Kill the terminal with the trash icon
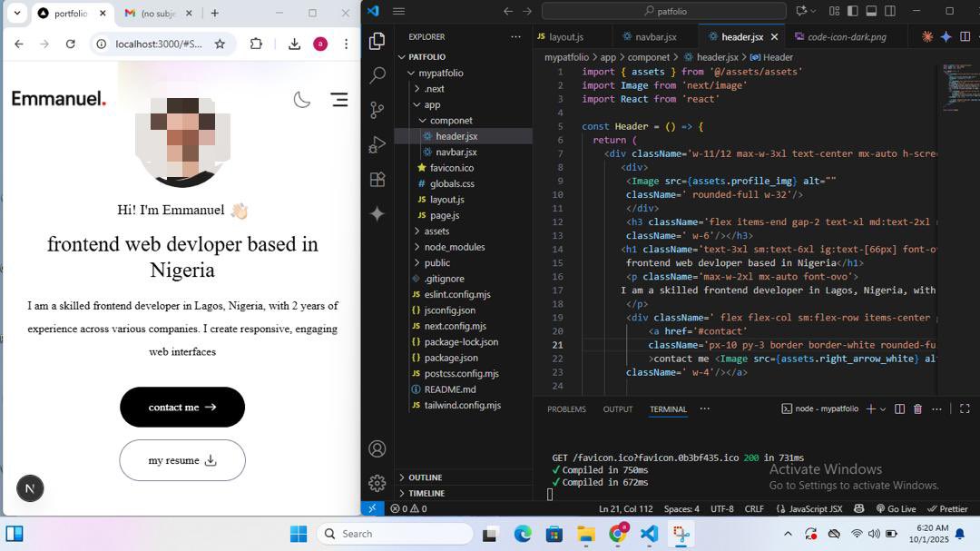The height and width of the screenshot is (551, 980). click(917, 408)
